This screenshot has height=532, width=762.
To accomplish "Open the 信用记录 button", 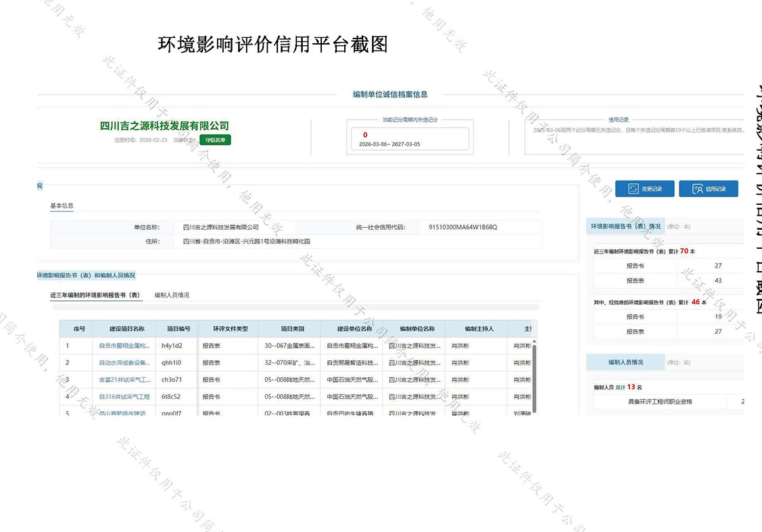I will point(708,189).
